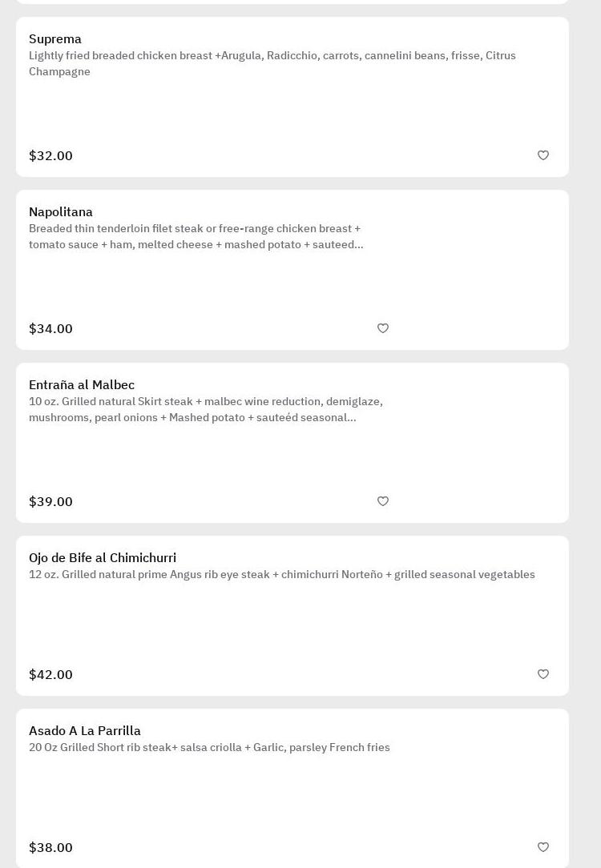This screenshot has height=868, width=601.
Task: Open Entraña al Malbec item details
Action: (82, 385)
